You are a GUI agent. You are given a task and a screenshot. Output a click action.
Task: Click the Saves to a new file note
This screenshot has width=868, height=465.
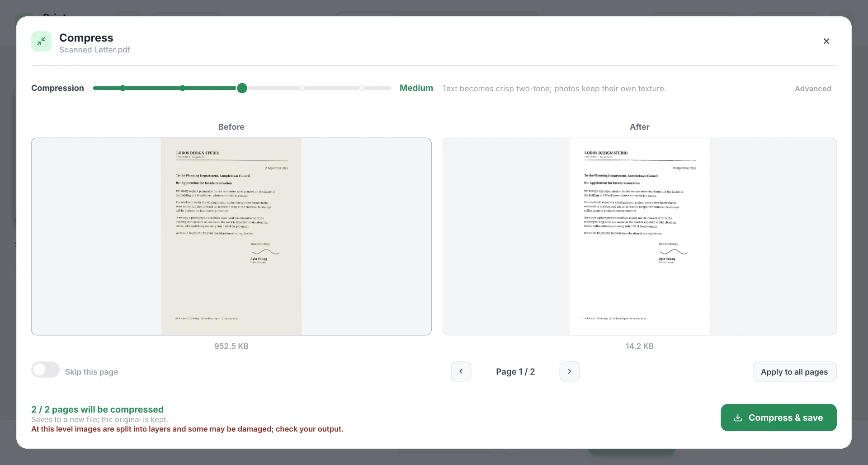coord(99,419)
